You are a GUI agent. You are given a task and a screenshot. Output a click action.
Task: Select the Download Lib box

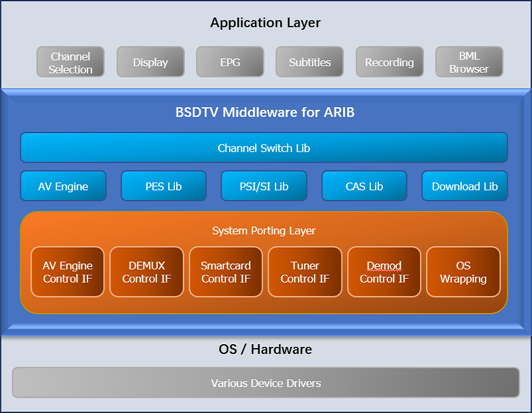[465, 186]
